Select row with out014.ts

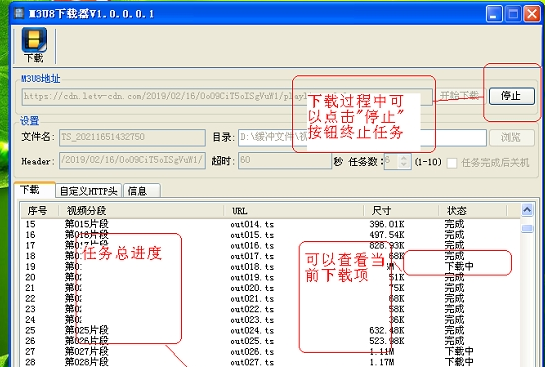(x=270, y=224)
